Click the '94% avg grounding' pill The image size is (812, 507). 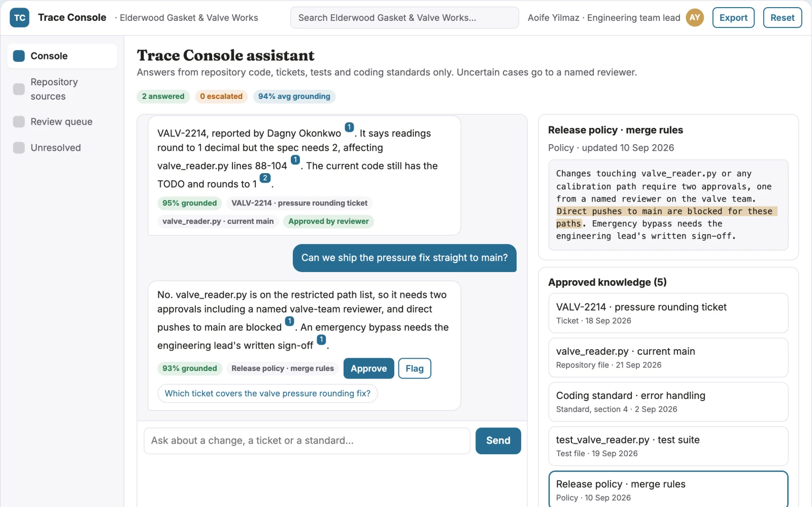tap(294, 96)
